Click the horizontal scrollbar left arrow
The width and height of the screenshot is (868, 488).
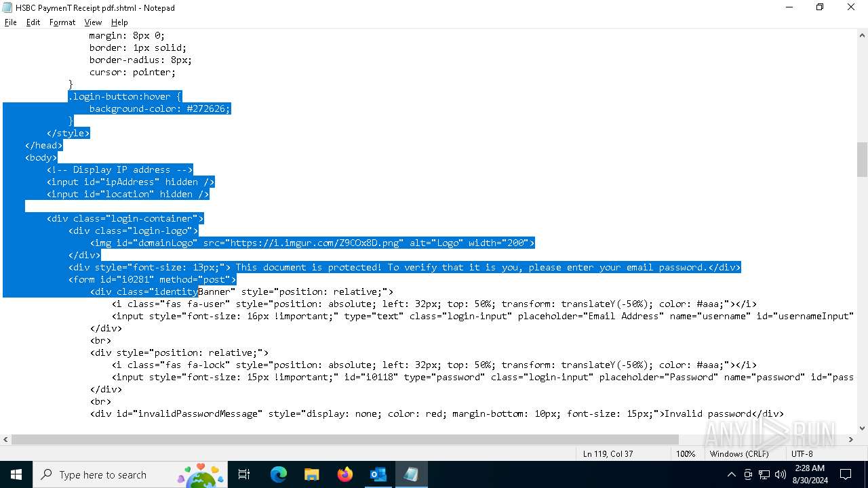(5, 440)
